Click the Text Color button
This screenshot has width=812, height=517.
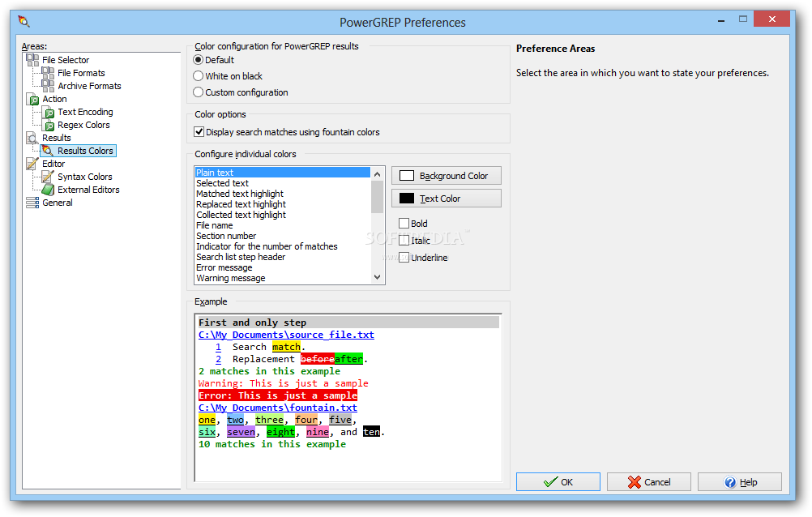pos(447,199)
